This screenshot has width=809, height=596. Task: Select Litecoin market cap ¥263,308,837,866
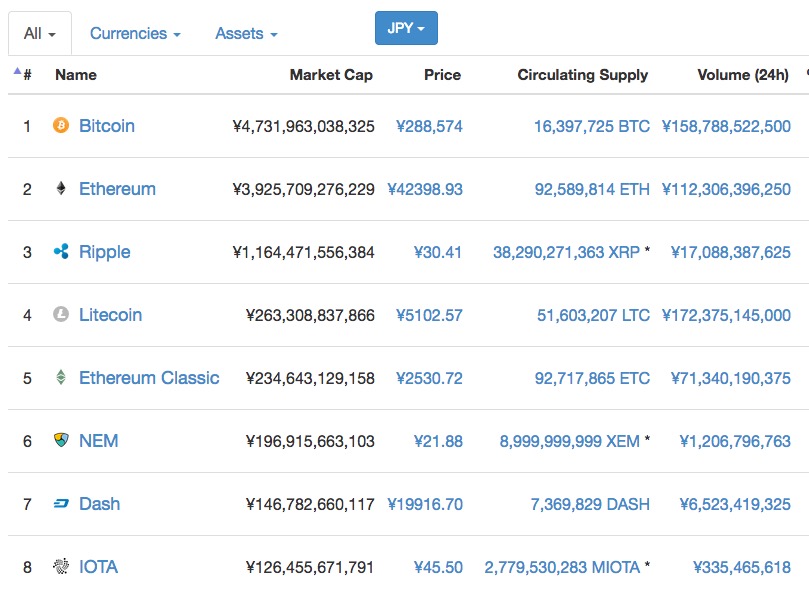(x=310, y=315)
